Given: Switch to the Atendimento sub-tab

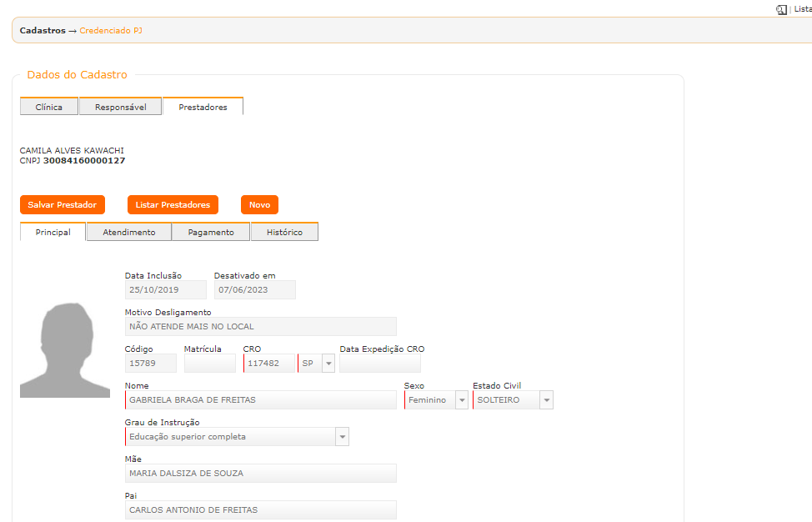Looking at the screenshot, I should point(129,232).
